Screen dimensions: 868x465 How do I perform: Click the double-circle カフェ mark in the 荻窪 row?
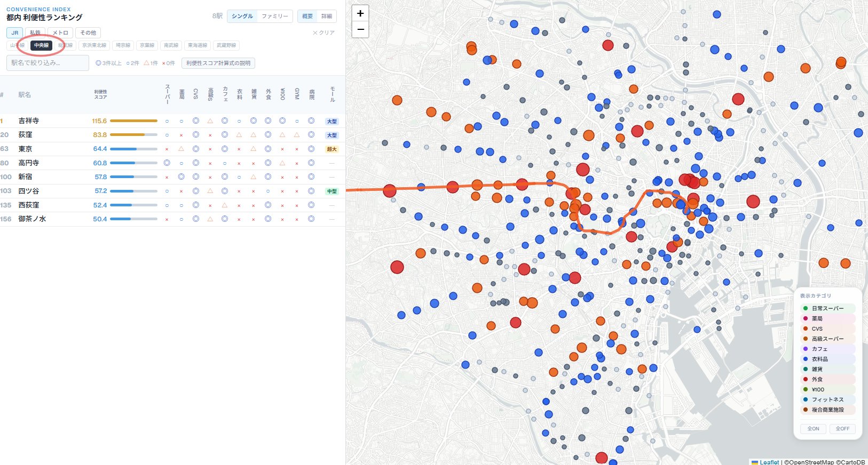point(225,135)
